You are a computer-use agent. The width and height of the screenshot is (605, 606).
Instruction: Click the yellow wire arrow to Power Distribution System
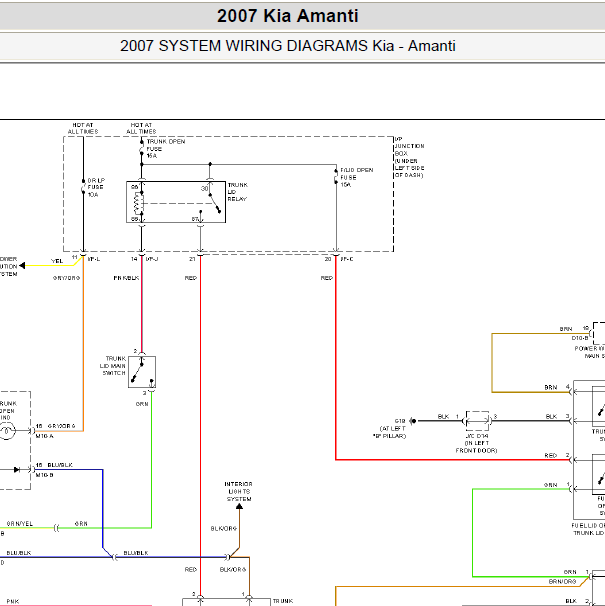click(x=22, y=266)
